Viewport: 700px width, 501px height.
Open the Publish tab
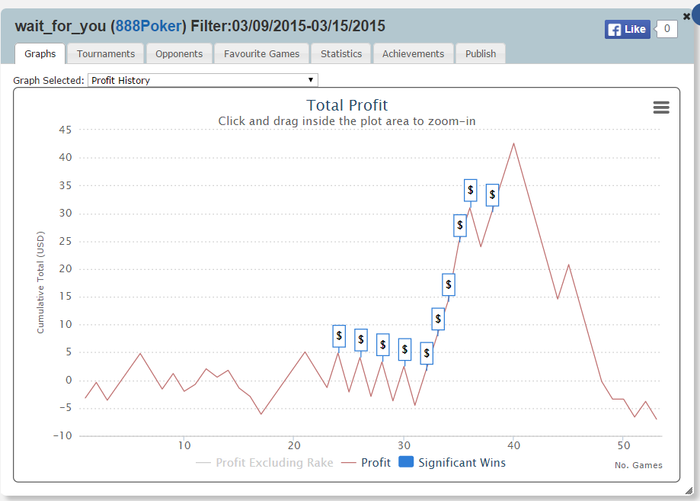[480, 54]
